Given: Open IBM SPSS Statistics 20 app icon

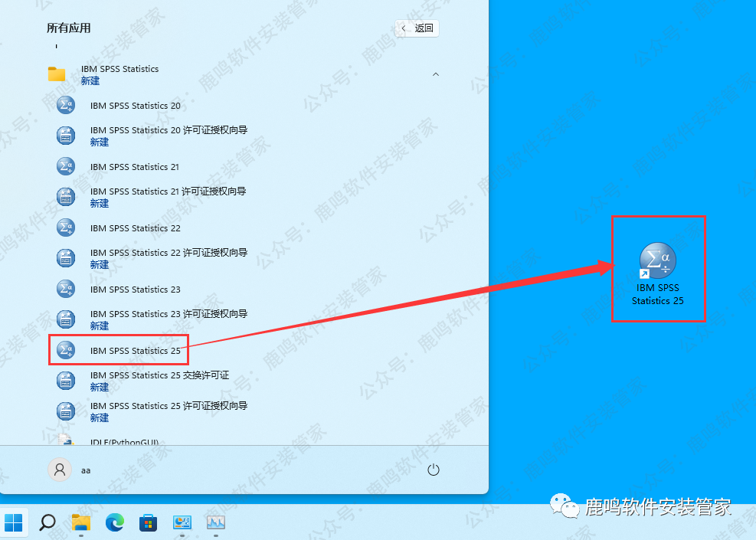Looking at the screenshot, I should (x=67, y=106).
